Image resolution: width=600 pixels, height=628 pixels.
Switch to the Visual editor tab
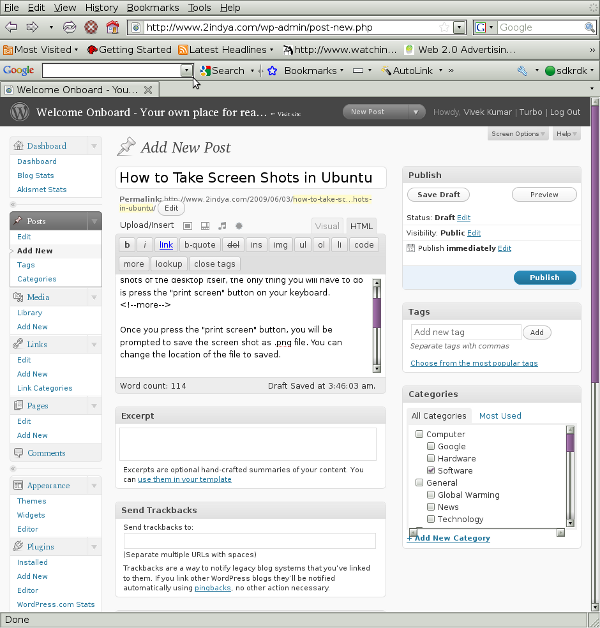pos(327,226)
